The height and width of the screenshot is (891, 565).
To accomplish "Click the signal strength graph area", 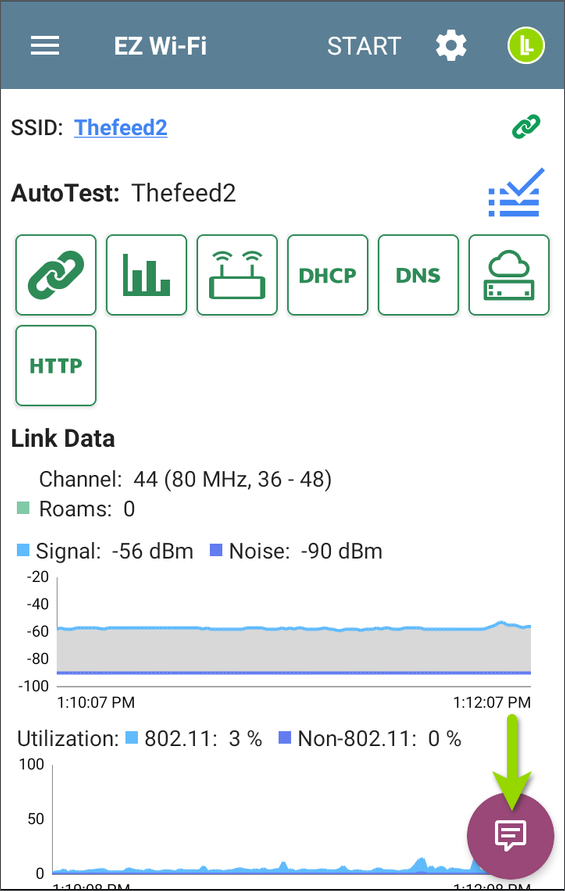I will point(293,631).
